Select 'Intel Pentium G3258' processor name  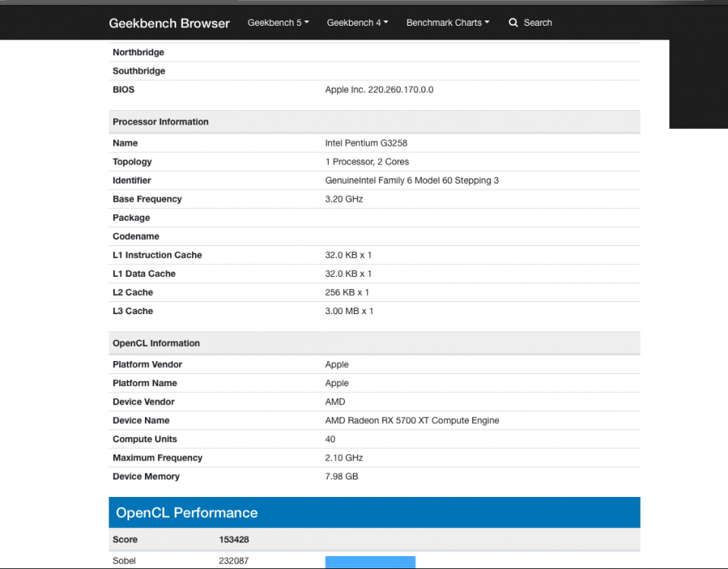pos(366,143)
